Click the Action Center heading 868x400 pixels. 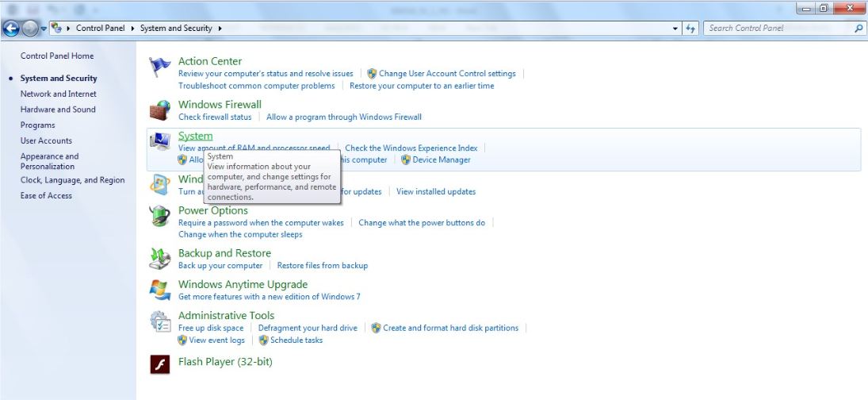pos(210,61)
